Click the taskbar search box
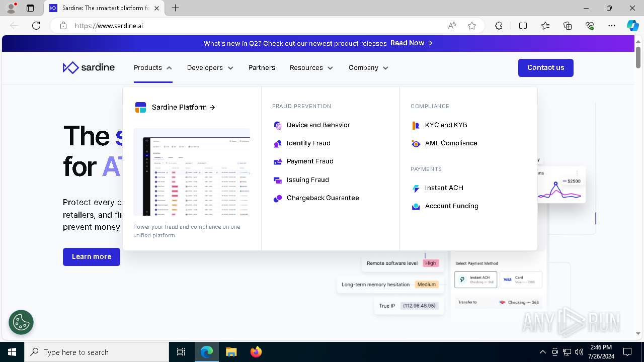 97,352
